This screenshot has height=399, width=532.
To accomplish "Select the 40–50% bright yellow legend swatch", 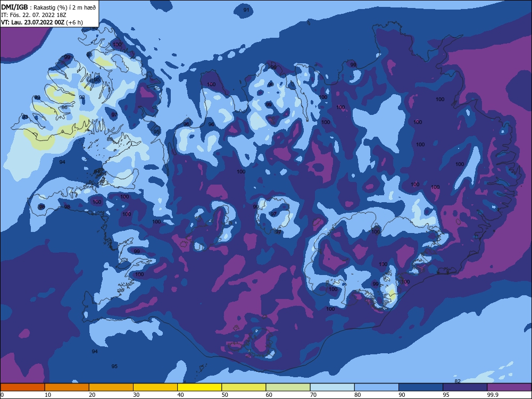I will click(x=199, y=387).
